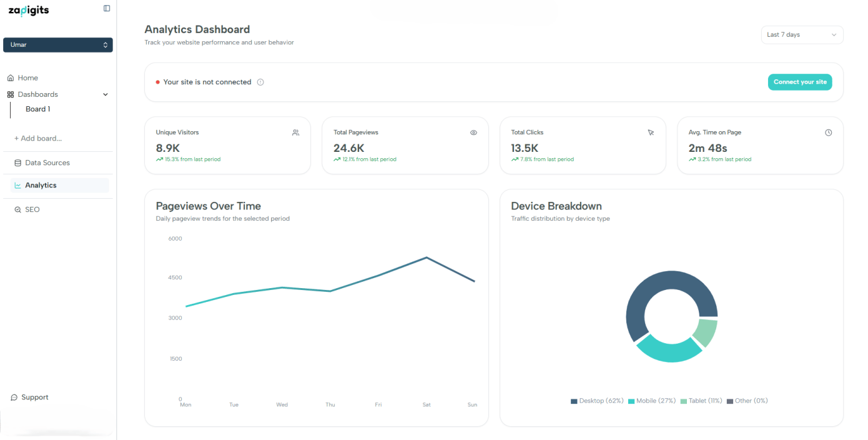Toggle Mobile series in the chart legend
Viewport: 868px width, 440px height.
(x=652, y=401)
